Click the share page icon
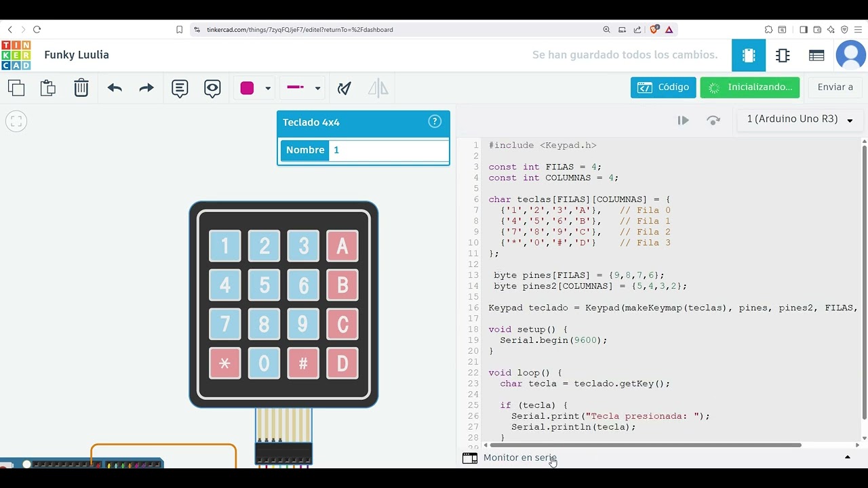Image resolution: width=868 pixels, height=488 pixels. (637, 30)
